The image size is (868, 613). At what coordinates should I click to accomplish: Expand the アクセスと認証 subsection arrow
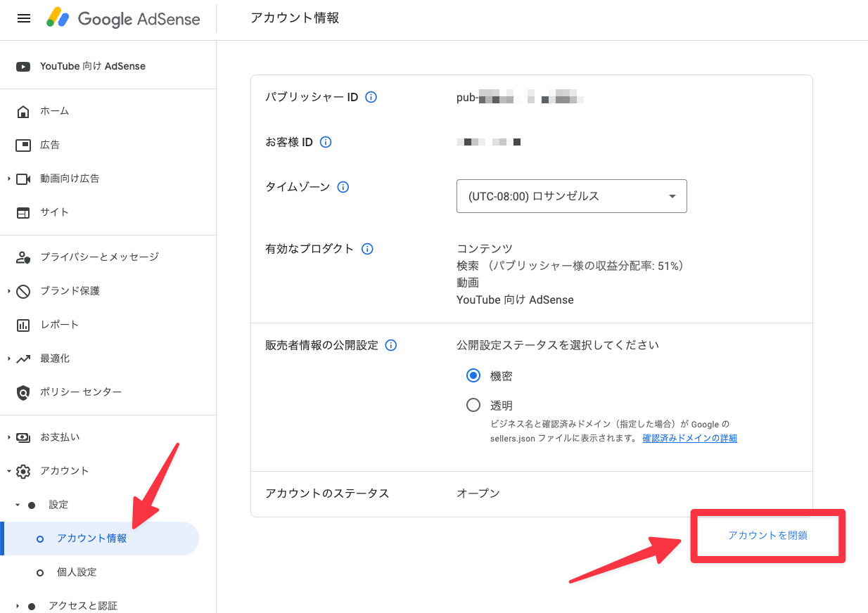coord(18,606)
